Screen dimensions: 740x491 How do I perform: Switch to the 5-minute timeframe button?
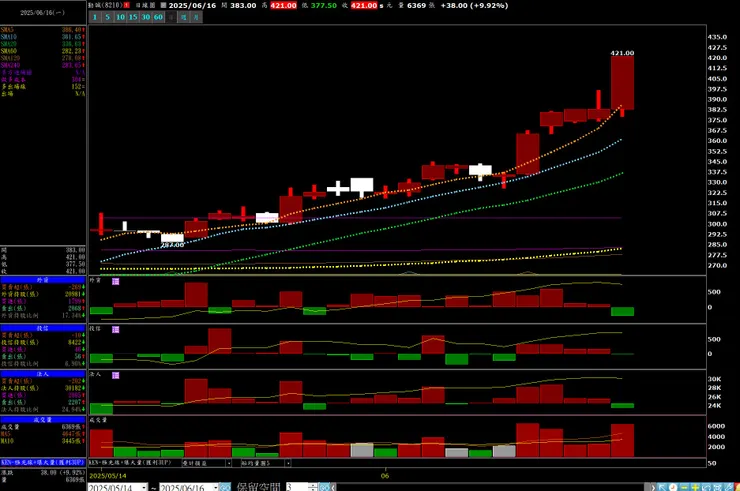tap(108, 17)
